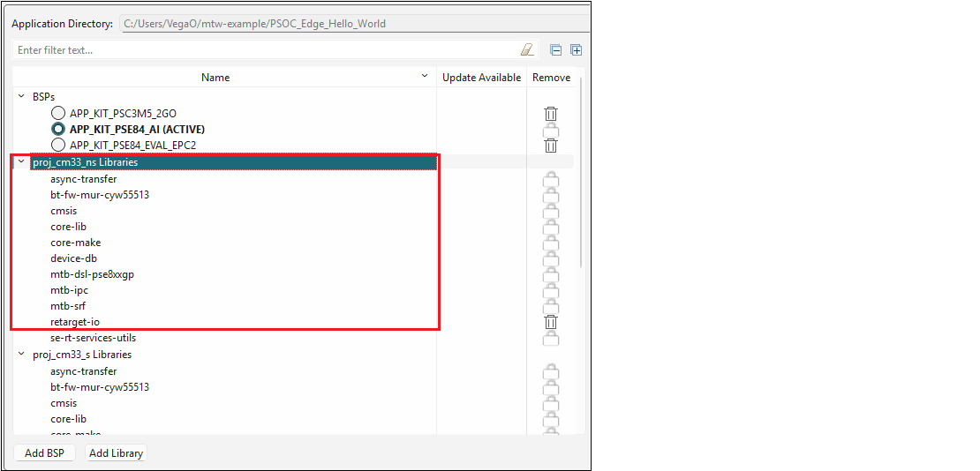Collapse the proj_cm33_ns Libraries node
Image resolution: width=980 pixels, height=471 pixels.
click(21, 162)
